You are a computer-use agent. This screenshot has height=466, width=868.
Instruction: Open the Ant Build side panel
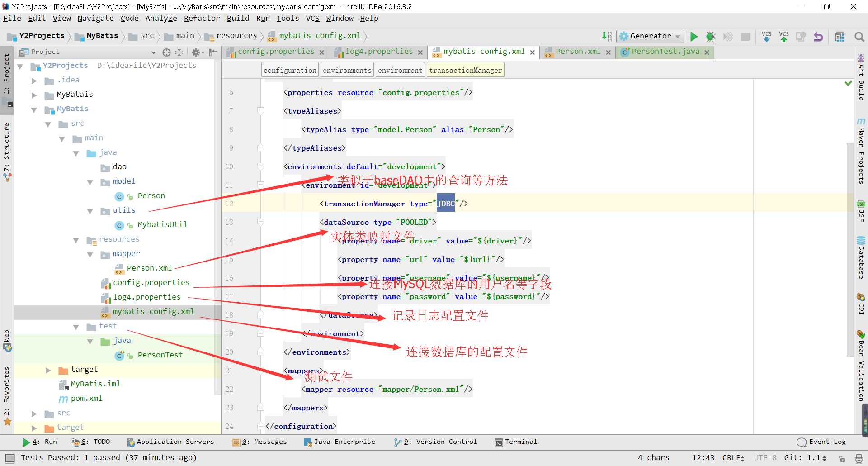point(861,77)
